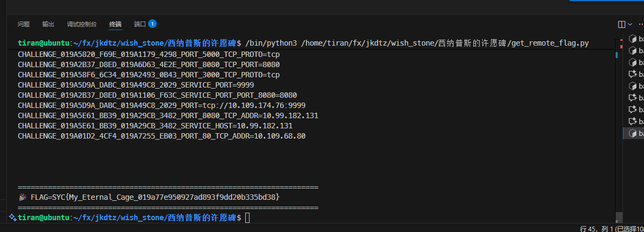
Task: Select the 终端 tab
Action: (x=115, y=24)
